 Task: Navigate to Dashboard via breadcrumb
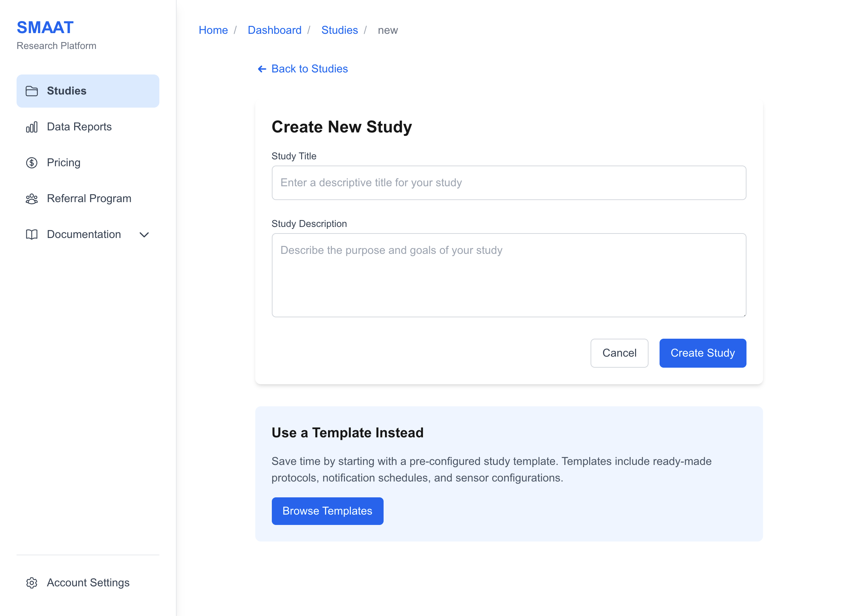click(275, 30)
